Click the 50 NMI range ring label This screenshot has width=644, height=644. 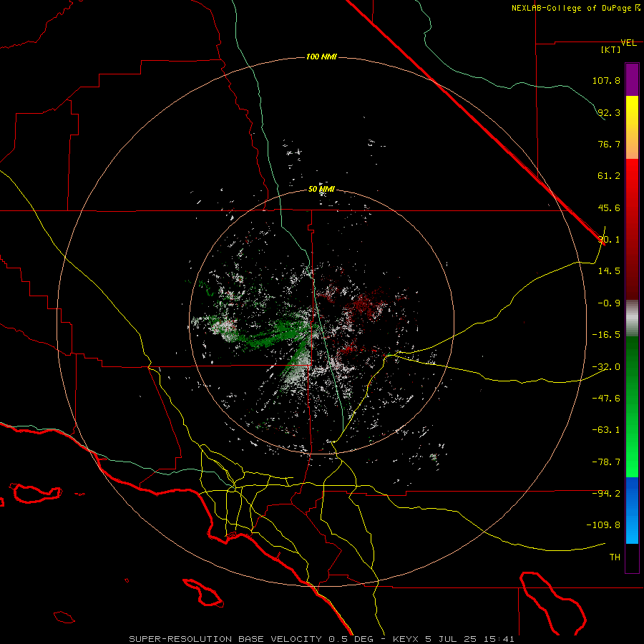(x=321, y=190)
